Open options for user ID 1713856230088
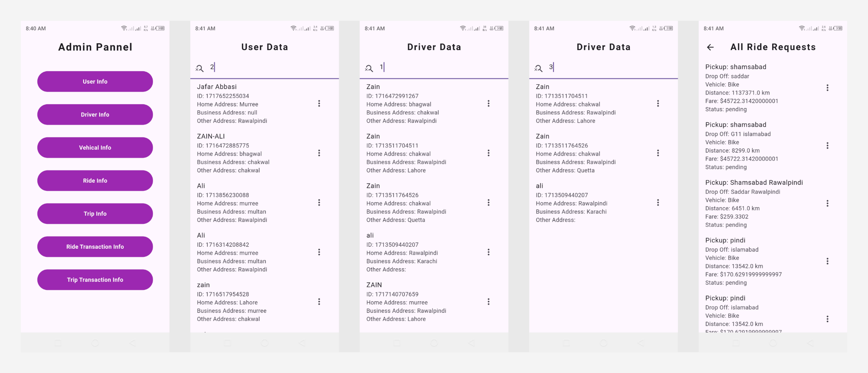 pyautogui.click(x=319, y=203)
